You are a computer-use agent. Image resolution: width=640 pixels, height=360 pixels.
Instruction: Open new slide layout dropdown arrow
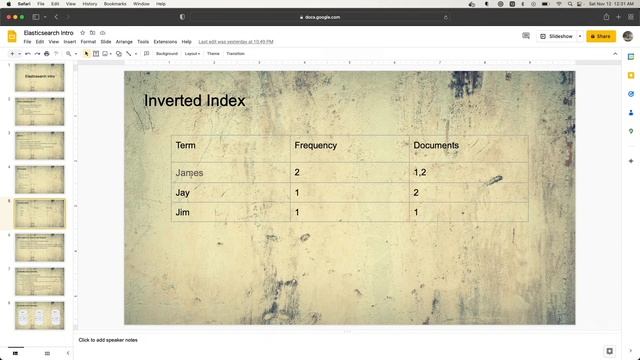pos(19,53)
